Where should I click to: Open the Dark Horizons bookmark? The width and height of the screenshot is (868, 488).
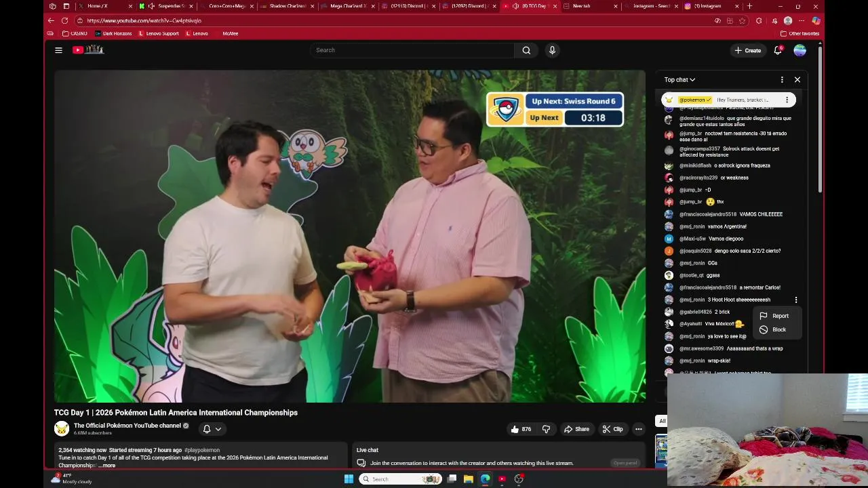pos(114,33)
